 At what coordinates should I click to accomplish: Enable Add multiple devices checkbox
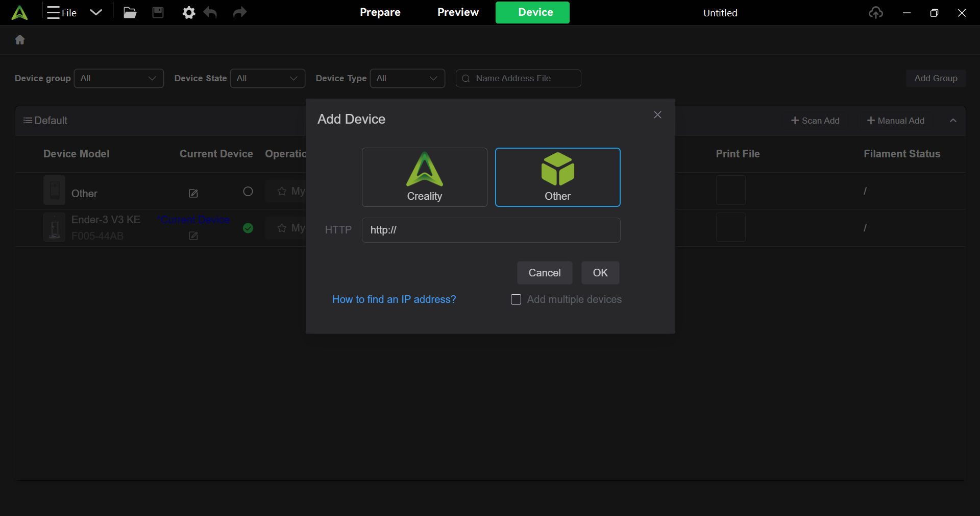516,299
